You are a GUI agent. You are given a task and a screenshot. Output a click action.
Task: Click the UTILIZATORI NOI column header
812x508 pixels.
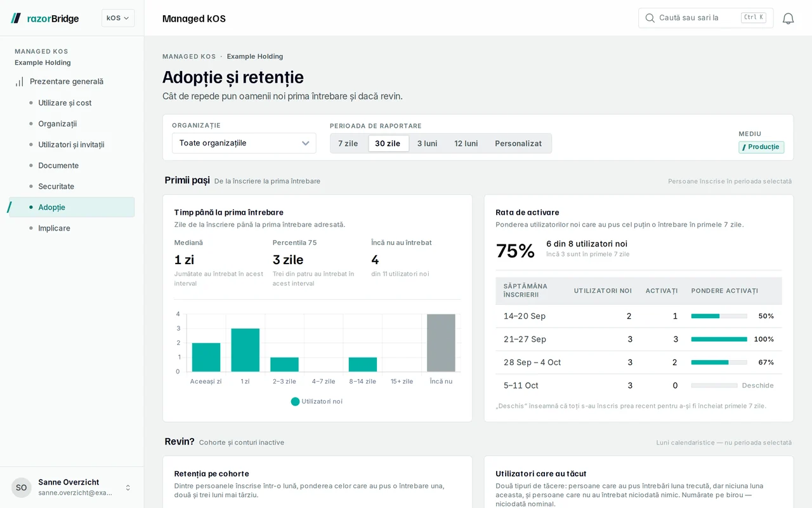pos(603,291)
